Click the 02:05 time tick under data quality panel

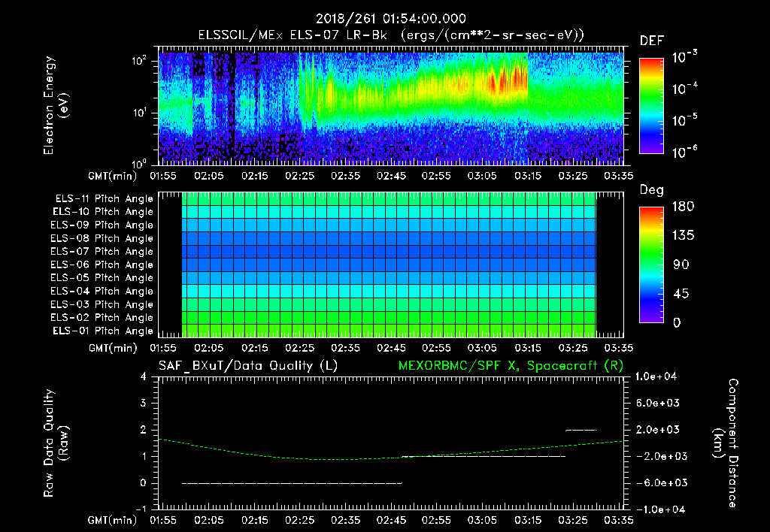point(209,520)
